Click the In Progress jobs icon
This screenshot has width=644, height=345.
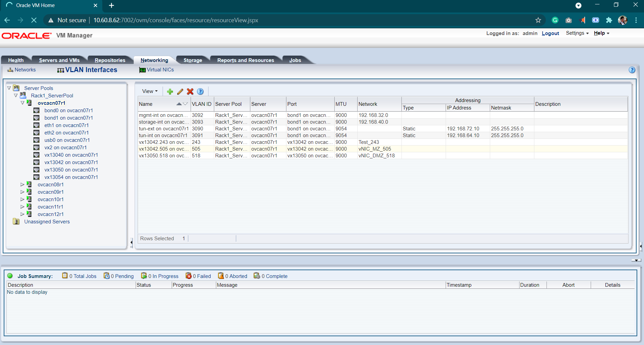click(144, 276)
